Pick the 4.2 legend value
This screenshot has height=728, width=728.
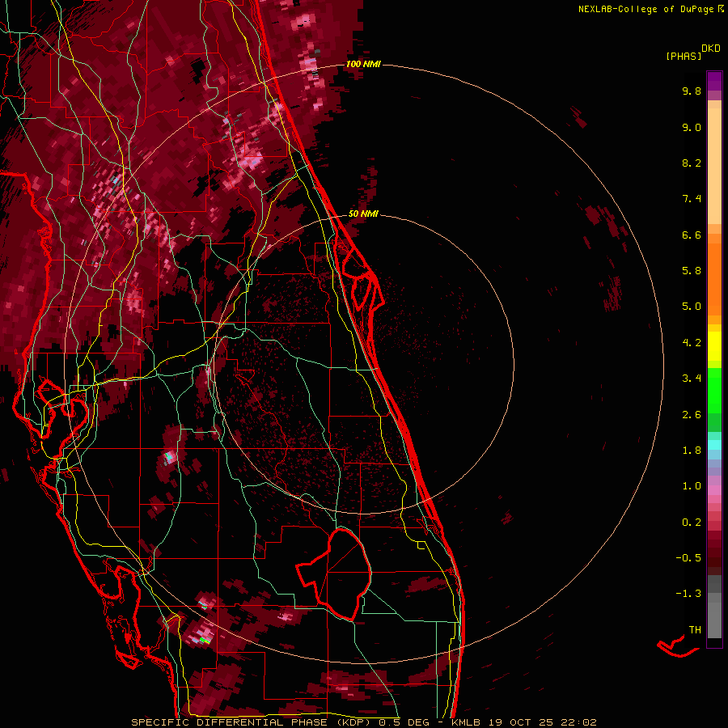pyautogui.click(x=692, y=343)
